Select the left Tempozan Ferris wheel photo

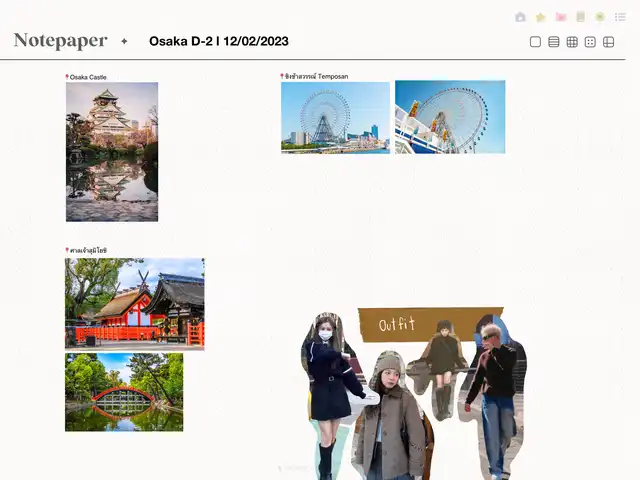point(335,117)
